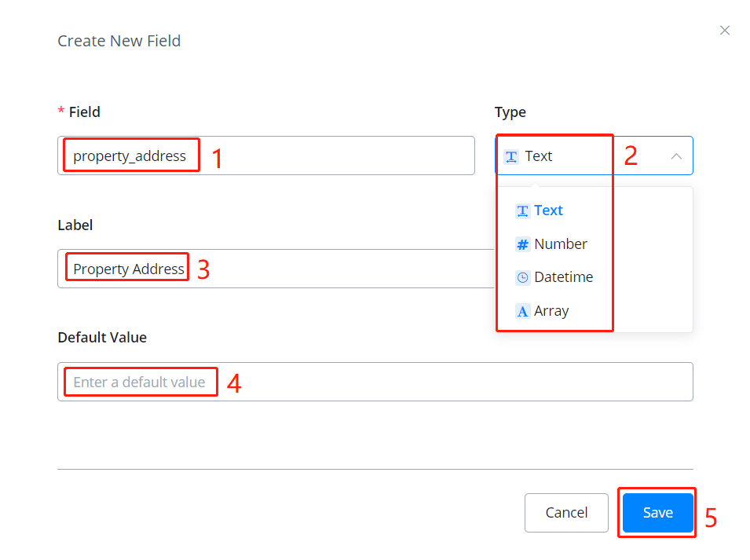Select the Array option label
750x560 pixels.
tap(551, 311)
